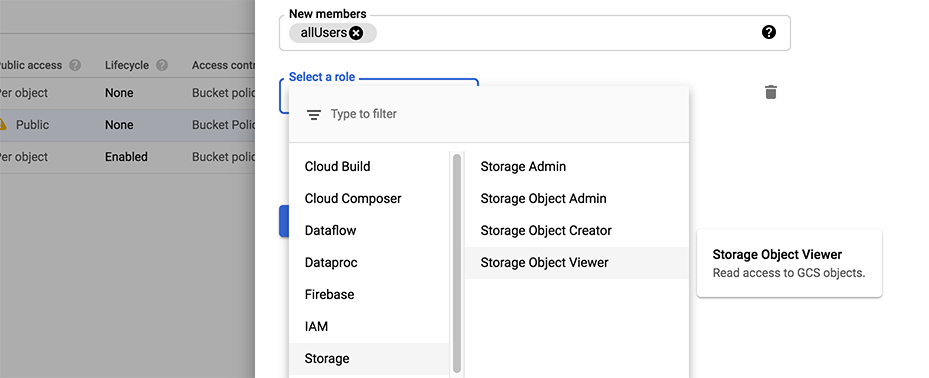This screenshot has height=378, width=929.
Task: Open the New members help icon
Action: [x=768, y=33]
